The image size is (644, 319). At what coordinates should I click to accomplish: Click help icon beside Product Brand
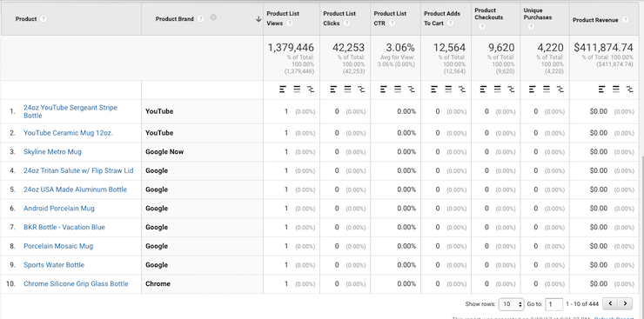pos(200,19)
